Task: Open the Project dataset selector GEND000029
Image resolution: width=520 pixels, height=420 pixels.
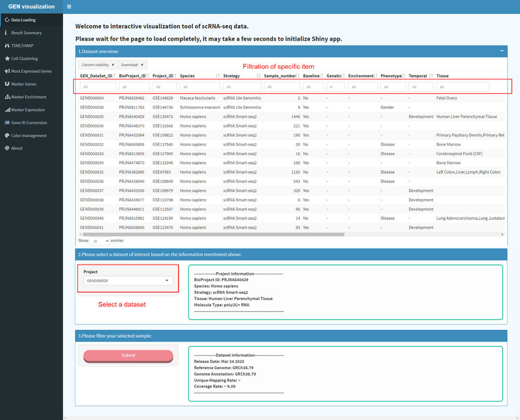Action: click(128, 281)
